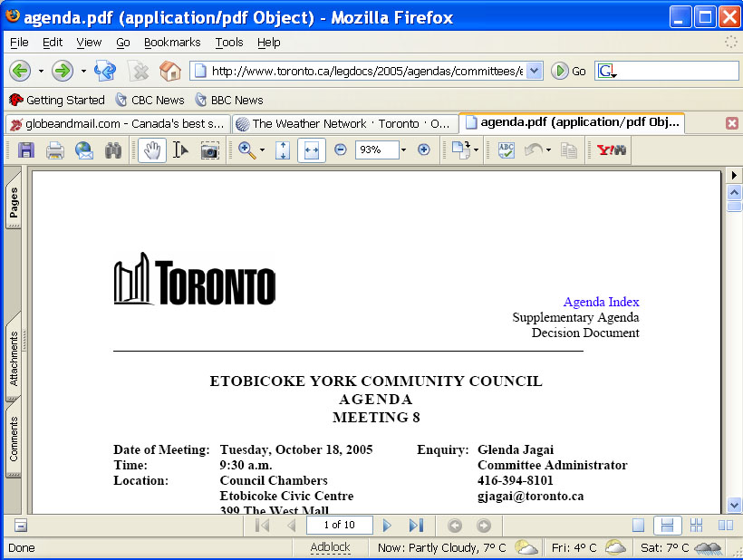Screen dimensions: 743x560
Task: Open the CBC News bookmark
Action: click(150, 100)
